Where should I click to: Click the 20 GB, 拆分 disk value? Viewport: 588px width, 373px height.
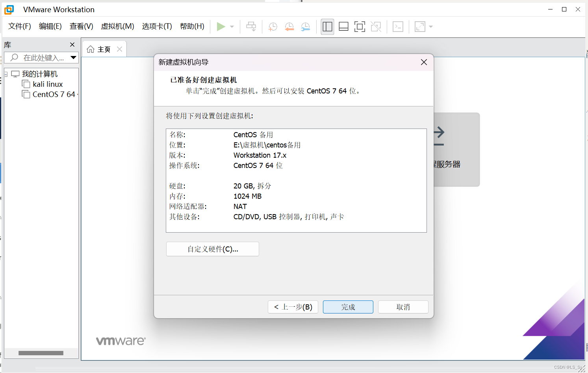[252, 186]
